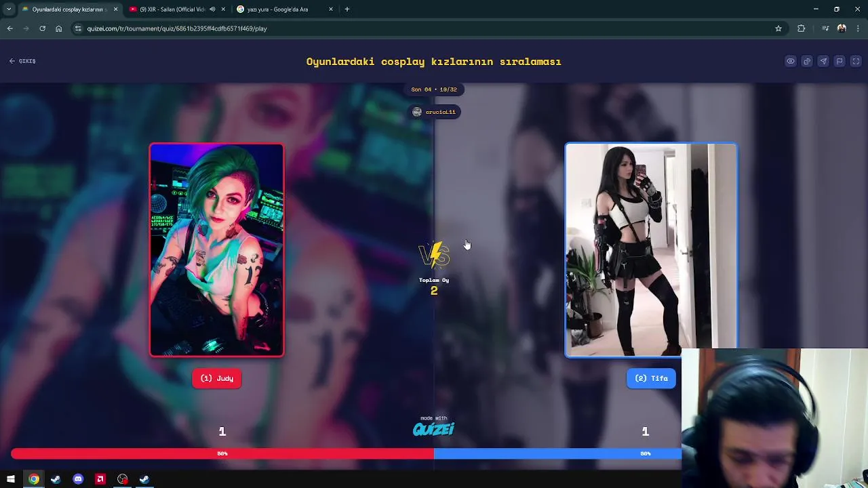Click the blue Tifa vote percentage bar
The height and width of the screenshot is (488, 868).
point(557,453)
